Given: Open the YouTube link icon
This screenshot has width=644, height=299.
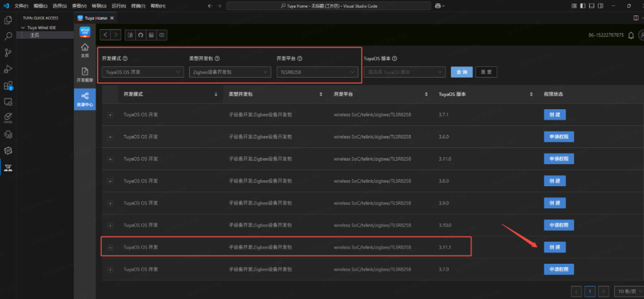Looking at the screenshot, I should click(162, 35).
